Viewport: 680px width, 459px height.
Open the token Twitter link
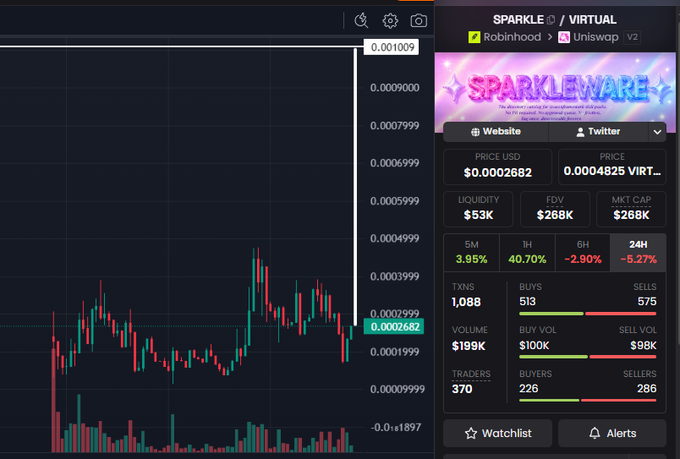(x=598, y=132)
